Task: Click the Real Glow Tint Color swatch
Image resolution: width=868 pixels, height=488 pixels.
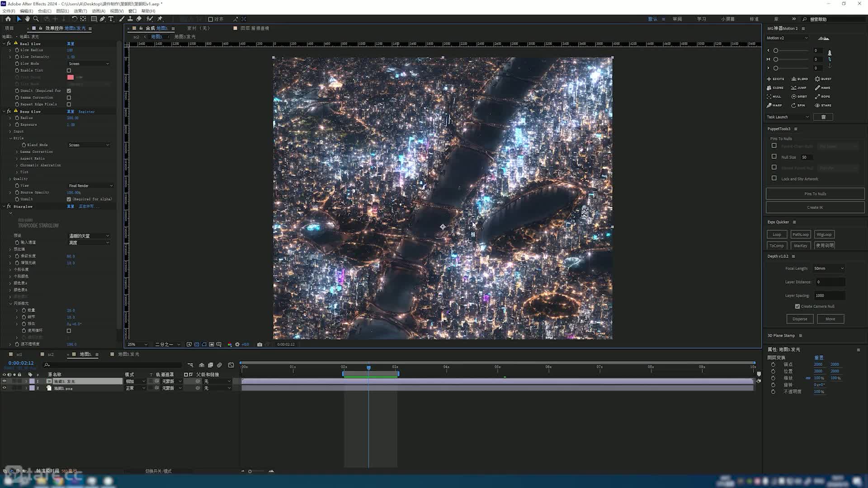Action: (71, 77)
